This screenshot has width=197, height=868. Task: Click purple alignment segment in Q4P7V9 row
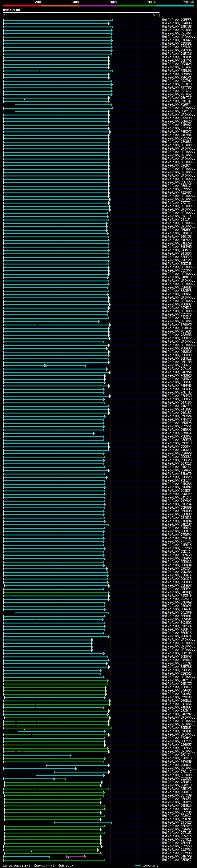[x=75, y=857]
